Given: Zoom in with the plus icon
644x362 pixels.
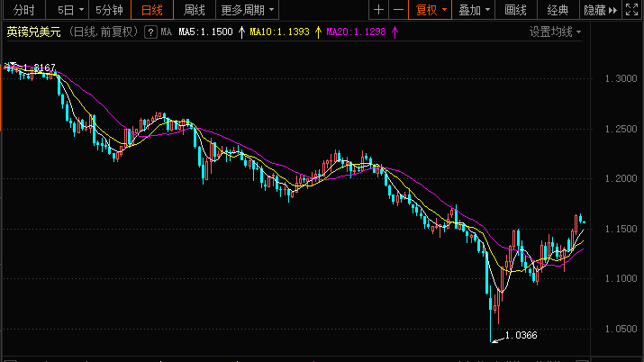Looking at the screenshot, I should 378,10.
